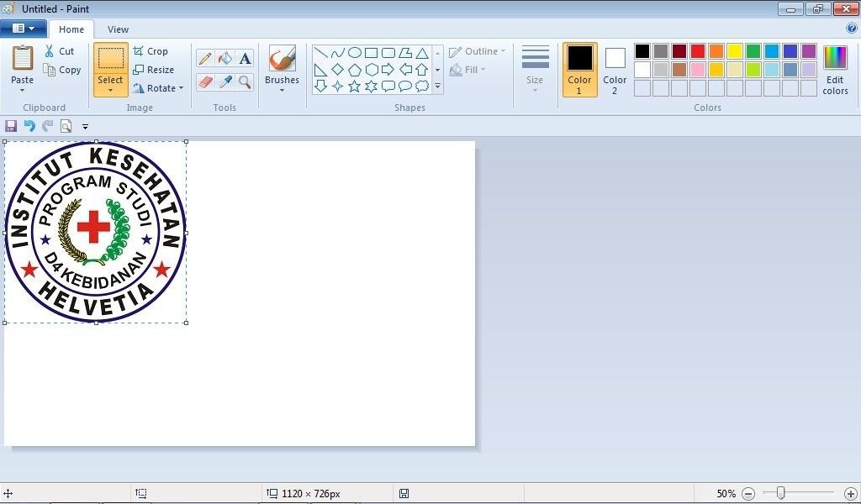
Task: Choose the Down arrow shape
Action: pyautogui.click(x=321, y=87)
